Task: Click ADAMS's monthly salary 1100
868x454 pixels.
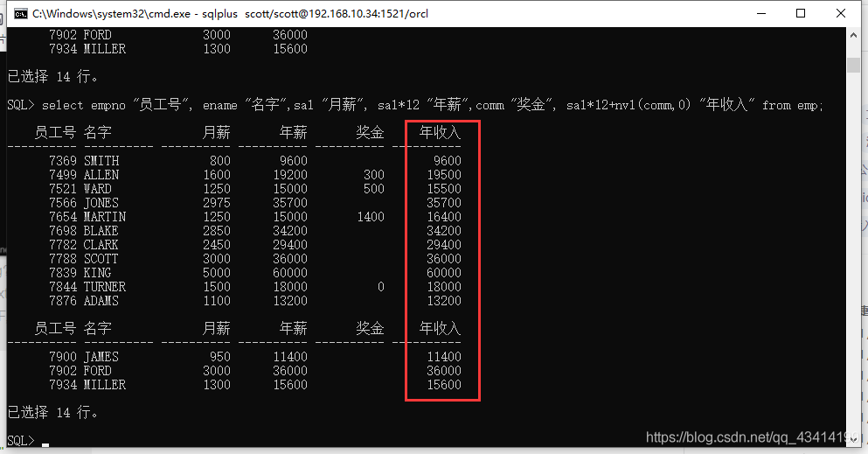Action: coord(217,301)
